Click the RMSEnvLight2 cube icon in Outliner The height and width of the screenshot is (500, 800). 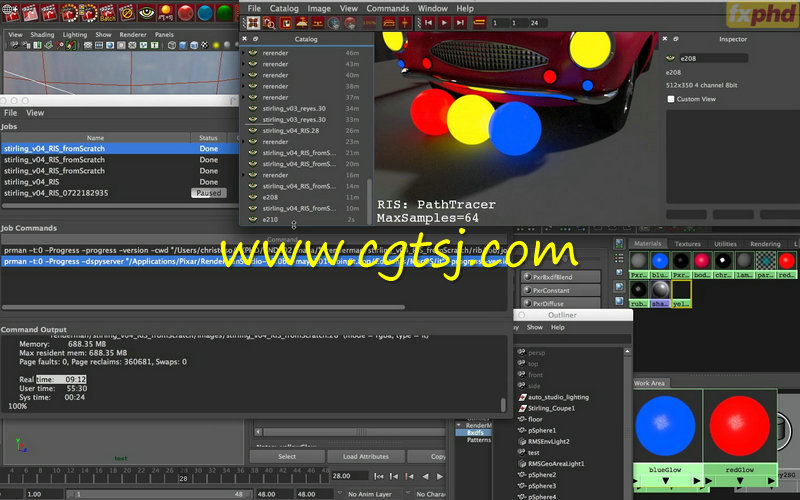tap(522, 441)
